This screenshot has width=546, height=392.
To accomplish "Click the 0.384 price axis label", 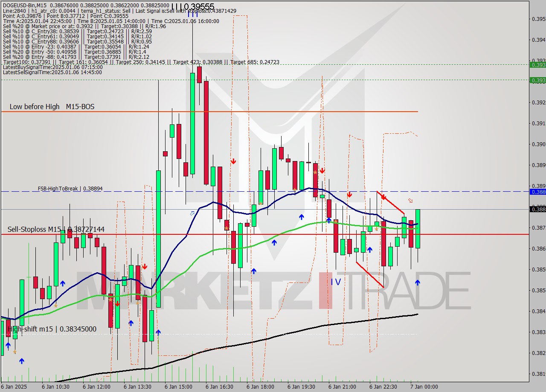I will coord(538,311).
